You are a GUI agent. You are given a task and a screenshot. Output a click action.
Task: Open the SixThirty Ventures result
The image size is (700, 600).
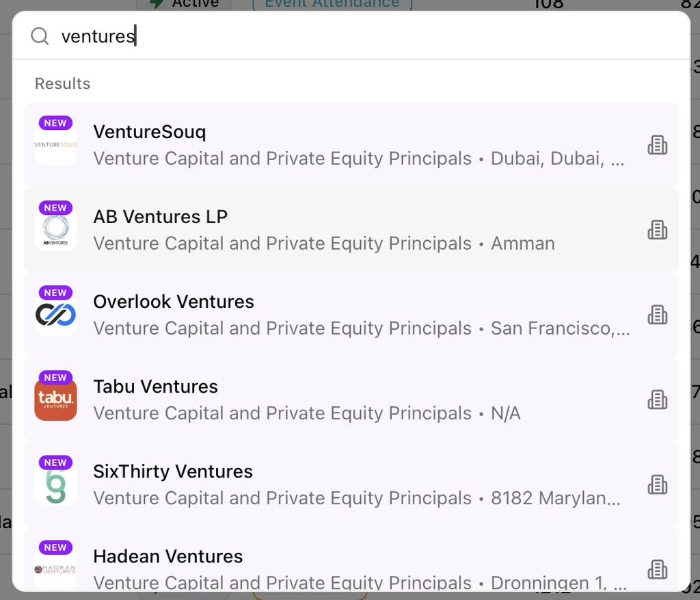[x=342, y=484]
